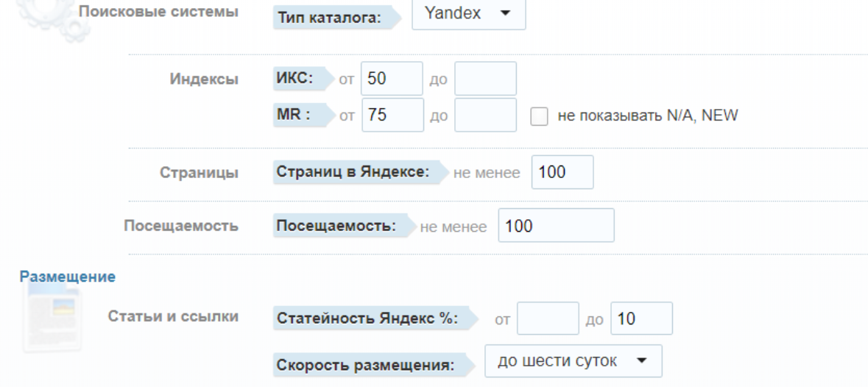Viewport: 868px width, 387px height.
Task: Click the 'Тип каталога:' label tag
Action: coord(330,18)
